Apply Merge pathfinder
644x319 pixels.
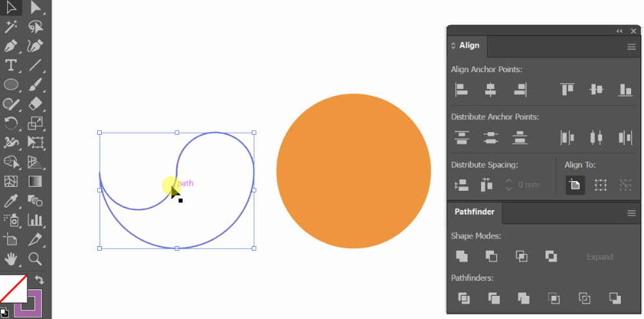pyautogui.click(x=524, y=298)
